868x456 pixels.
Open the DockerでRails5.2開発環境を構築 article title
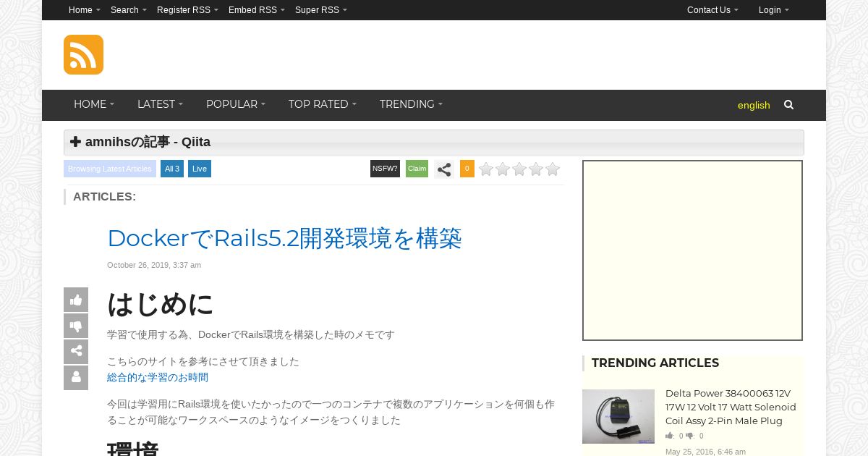click(x=284, y=238)
